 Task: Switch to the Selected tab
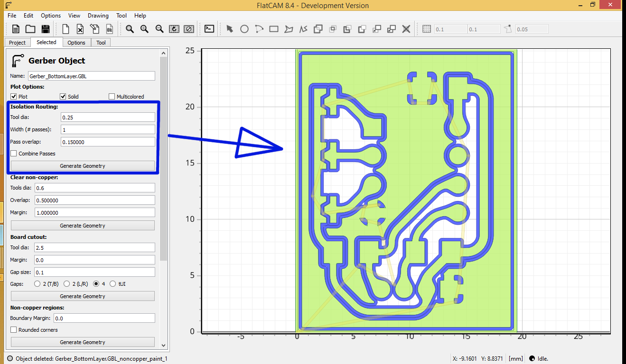pos(47,42)
